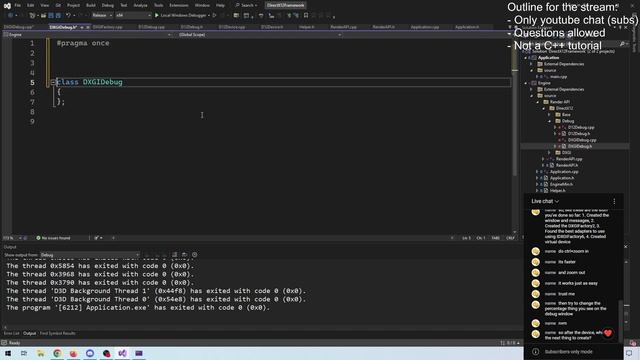Click the No issues found status indicator
640x360 pixels.
point(53,238)
